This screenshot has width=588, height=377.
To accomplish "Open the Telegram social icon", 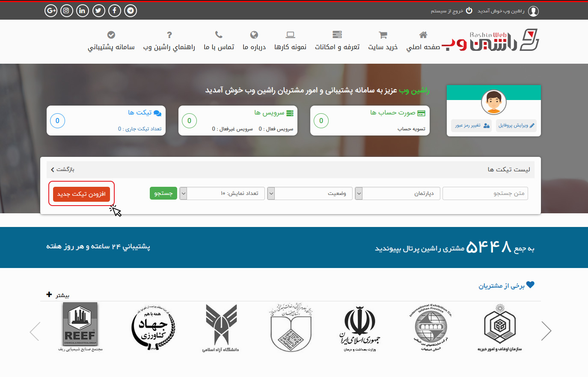I will pos(131,11).
